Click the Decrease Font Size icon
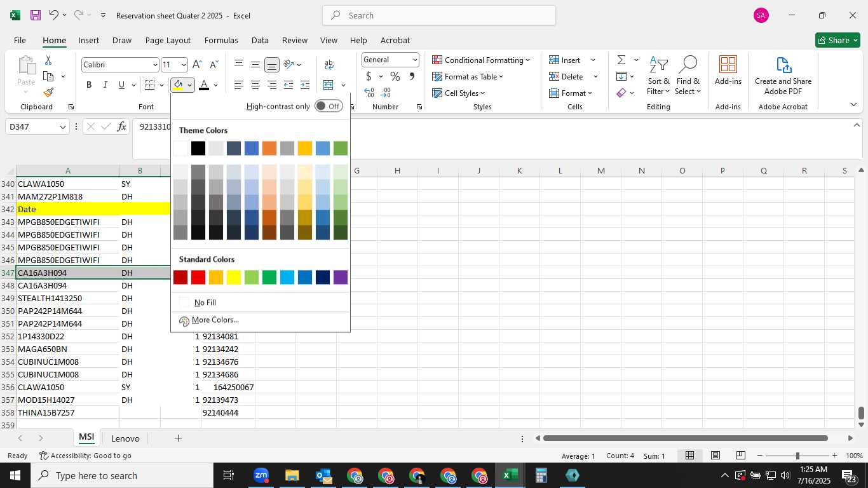The image size is (868, 488). (x=214, y=65)
